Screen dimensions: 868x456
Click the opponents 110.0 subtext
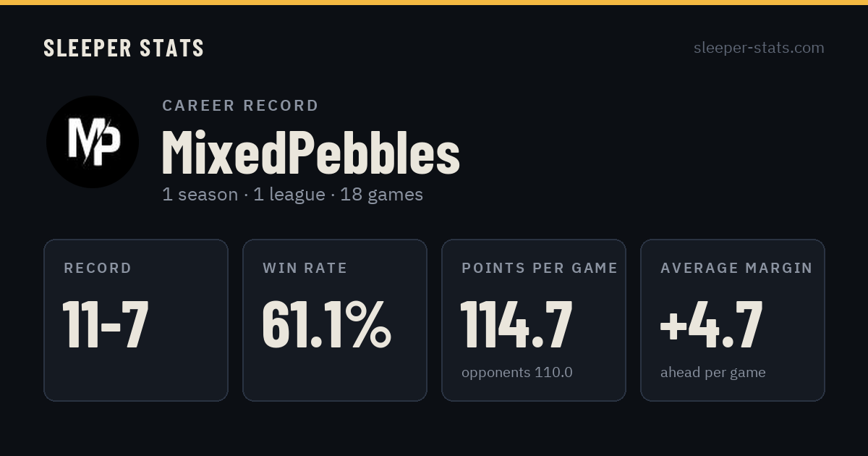click(x=517, y=373)
